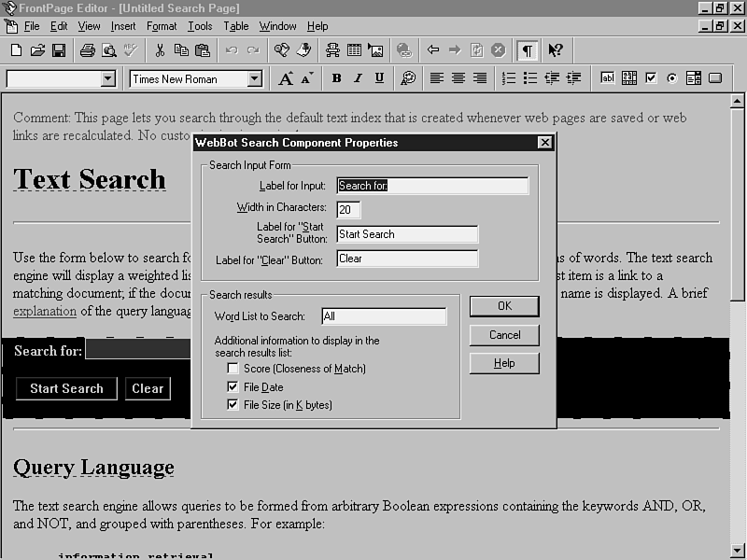747x560 pixels.
Task: Undo the last action
Action: 232,50
